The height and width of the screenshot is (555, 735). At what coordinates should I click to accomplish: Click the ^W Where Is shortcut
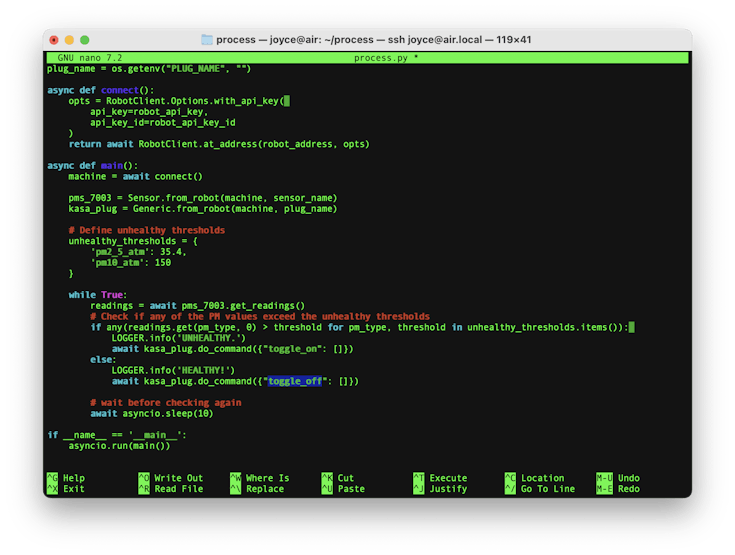pos(258,478)
